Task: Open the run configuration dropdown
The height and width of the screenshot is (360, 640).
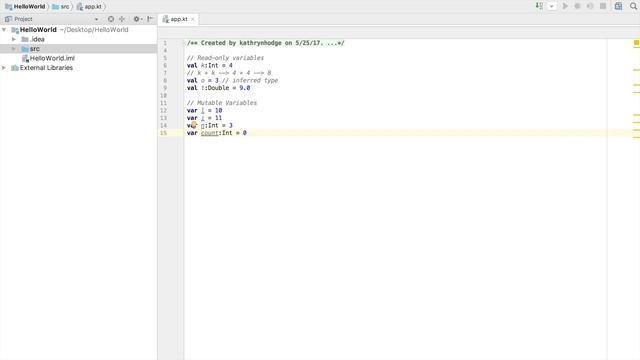Action: click(552, 6)
